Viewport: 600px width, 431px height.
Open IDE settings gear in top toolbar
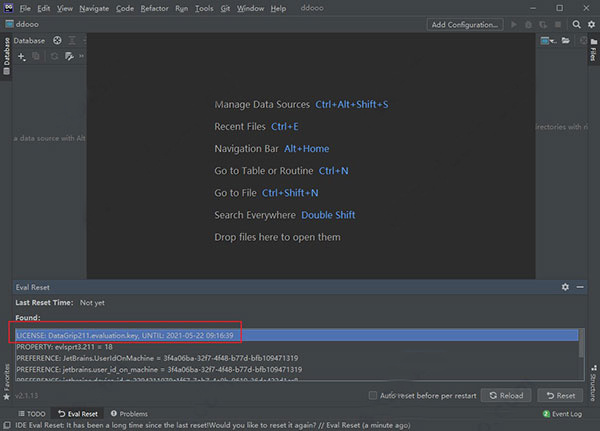[591, 24]
